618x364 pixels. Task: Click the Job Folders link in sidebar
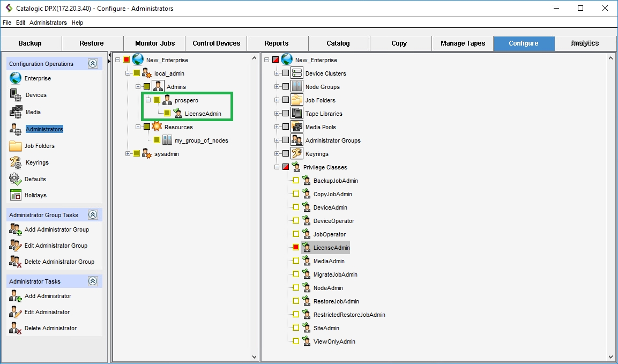pyautogui.click(x=40, y=146)
